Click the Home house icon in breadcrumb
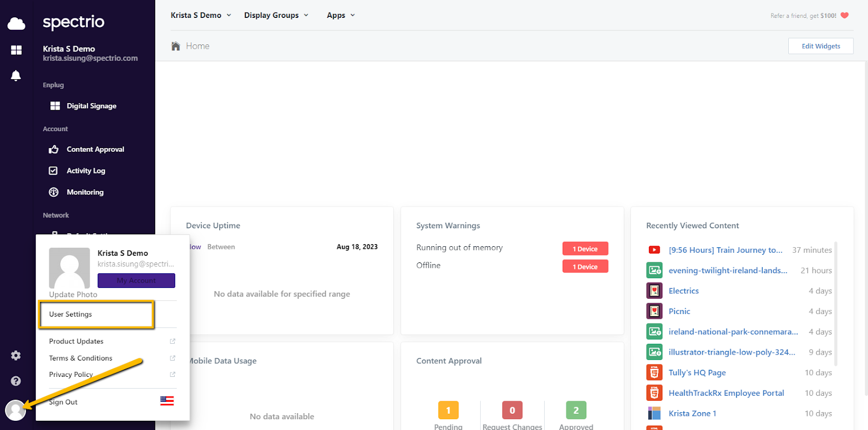The image size is (868, 430). pyautogui.click(x=176, y=46)
